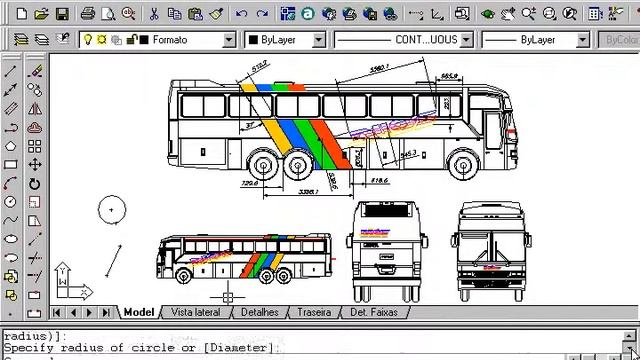Open the Insert Block tool
The width and height of the screenshot is (640, 360).
11,277
